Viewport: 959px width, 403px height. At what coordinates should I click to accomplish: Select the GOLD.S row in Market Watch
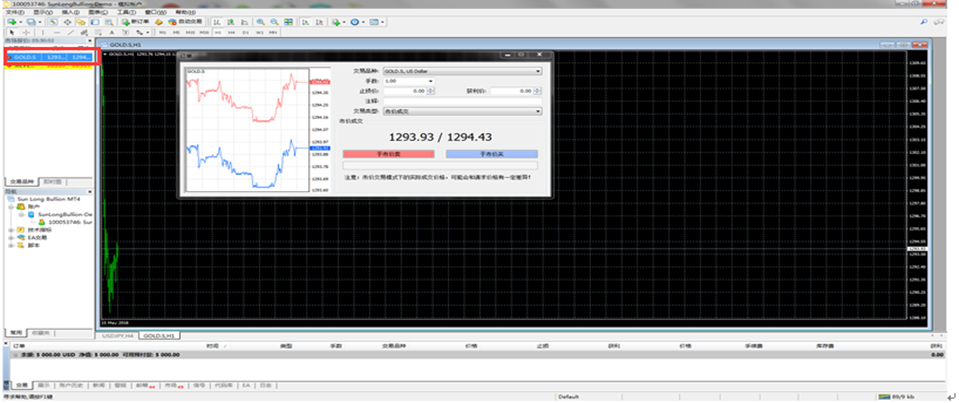click(49, 57)
